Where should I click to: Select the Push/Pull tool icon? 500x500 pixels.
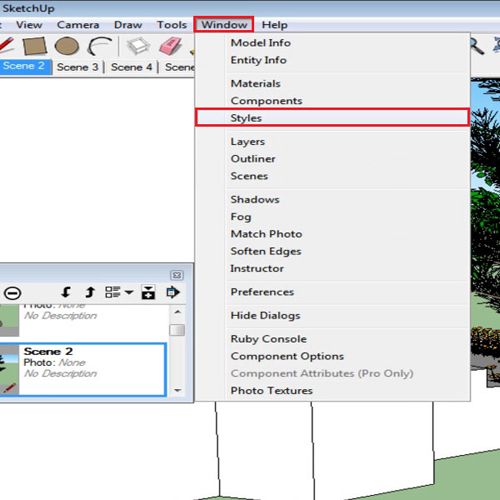coord(138,46)
